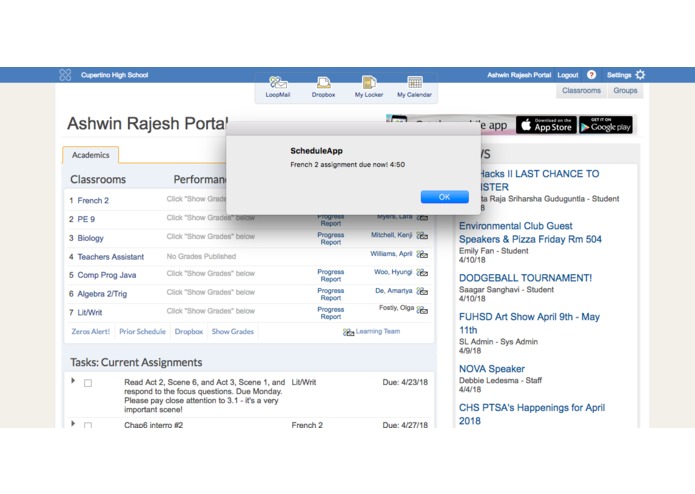Click OK in the ScheduleApp alert
This screenshot has width=695, height=494.
[x=445, y=197]
